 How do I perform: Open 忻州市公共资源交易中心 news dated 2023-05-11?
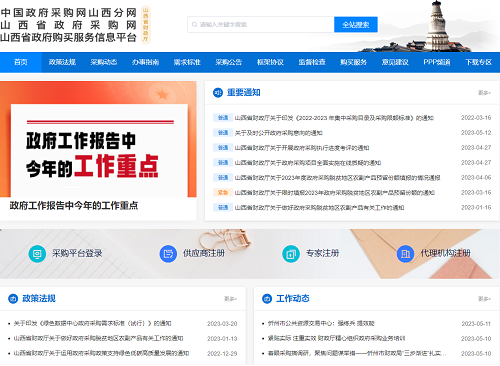[321, 324]
